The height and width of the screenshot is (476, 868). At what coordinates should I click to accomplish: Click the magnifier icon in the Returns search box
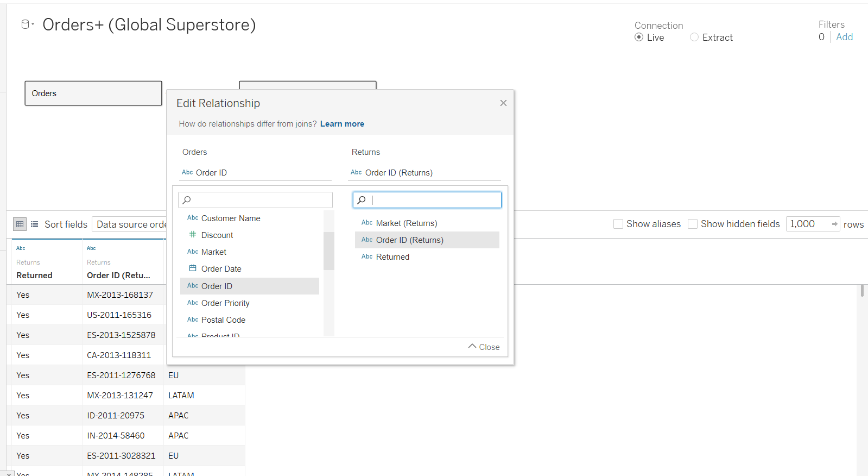click(x=362, y=200)
